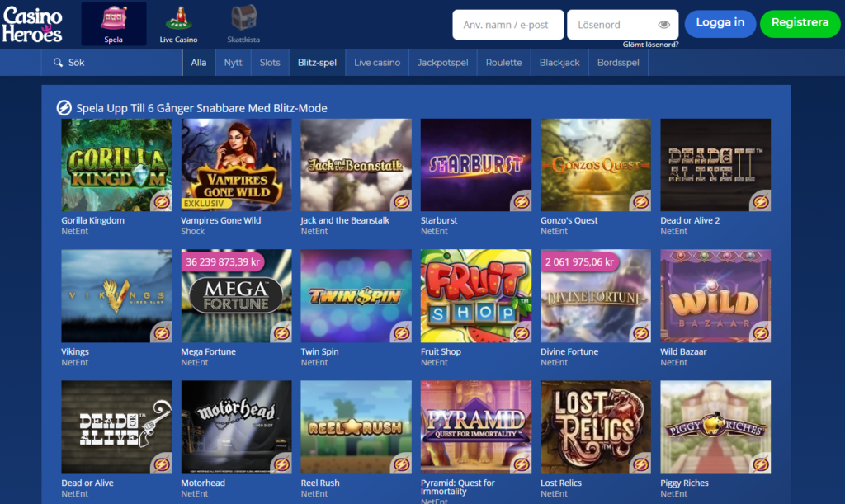
Task: Open the Fruit Shop thumbnail
Action: [x=476, y=296]
